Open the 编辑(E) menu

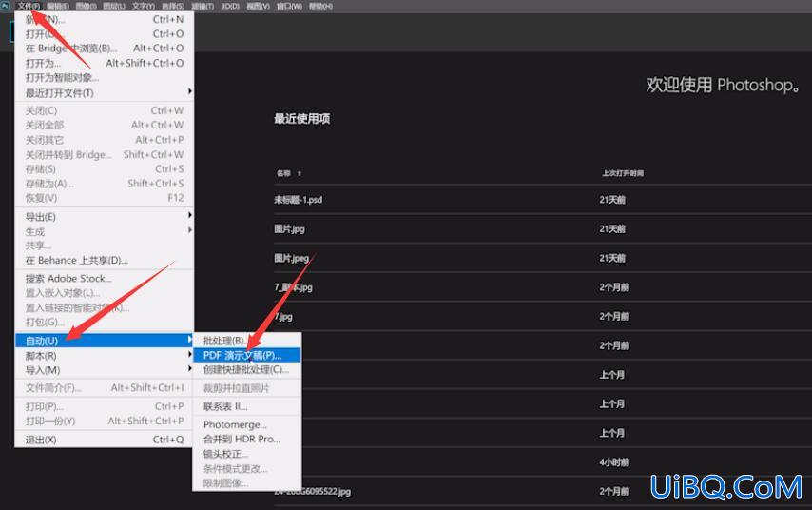tap(57, 7)
